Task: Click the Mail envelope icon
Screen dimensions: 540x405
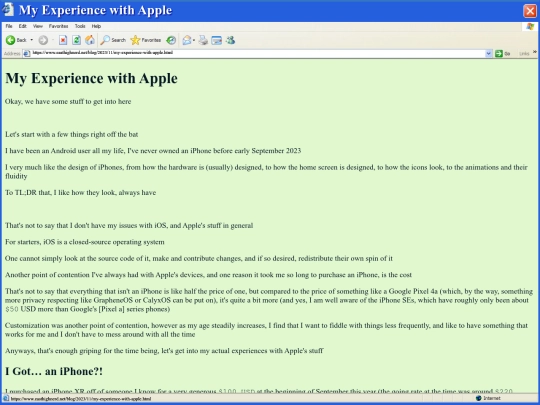Action: [187, 40]
